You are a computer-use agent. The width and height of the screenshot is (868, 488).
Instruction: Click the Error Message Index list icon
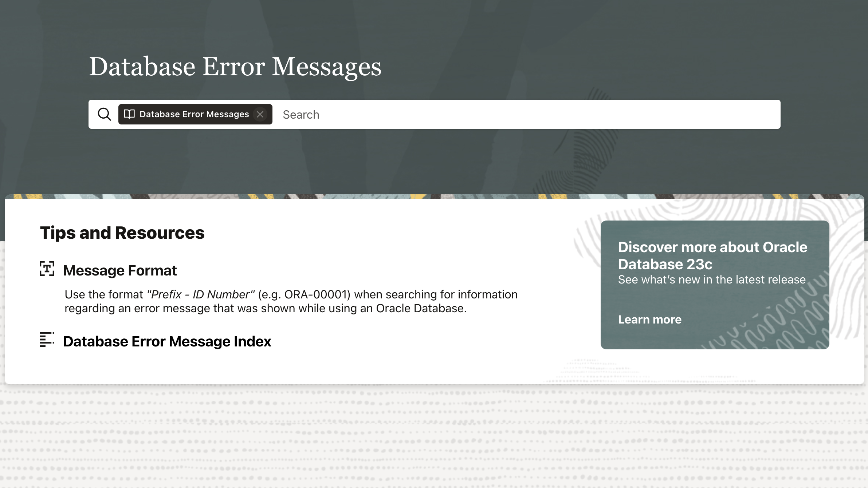click(47, 340)
